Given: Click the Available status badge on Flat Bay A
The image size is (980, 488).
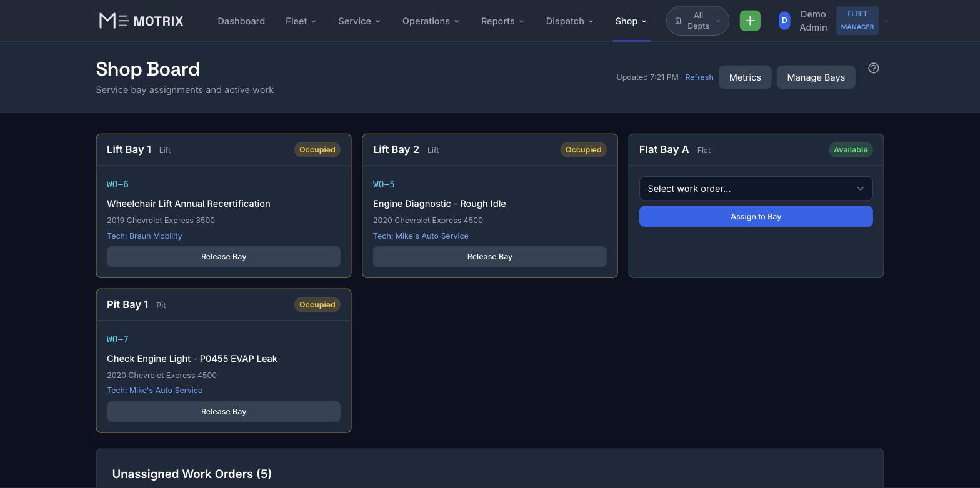Looking at the screenshot, I should [x=850, y=149].
